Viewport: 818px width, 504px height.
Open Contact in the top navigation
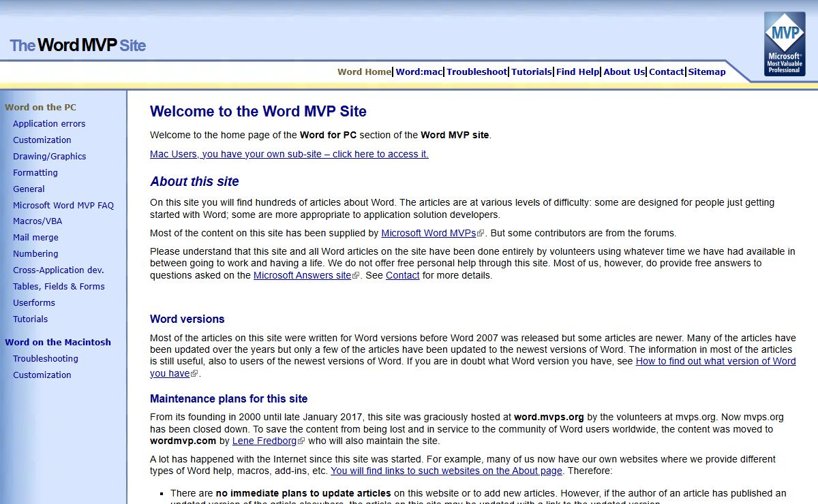[x=667, y=72]
